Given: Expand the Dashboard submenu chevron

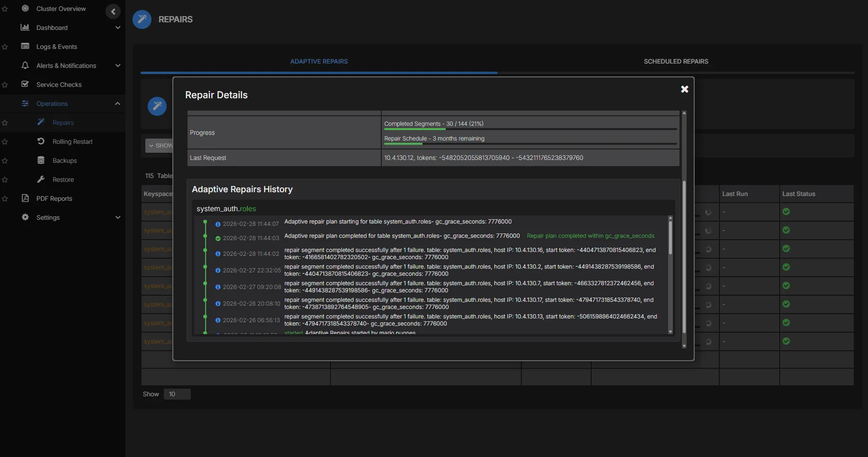Looking at the screenshot, I should 118,28.
